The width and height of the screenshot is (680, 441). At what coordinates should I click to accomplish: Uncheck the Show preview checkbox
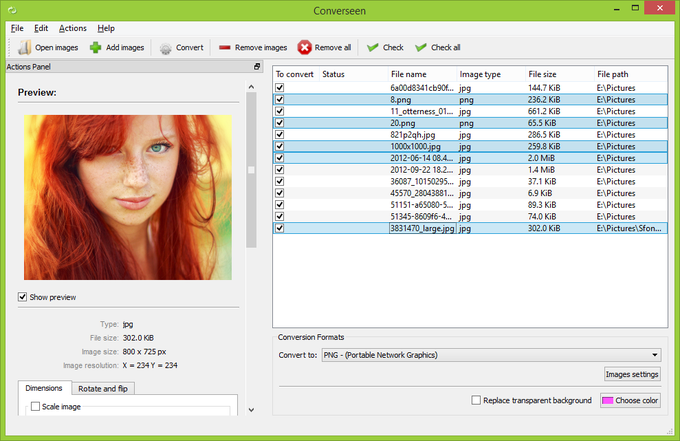pos(23,297)
